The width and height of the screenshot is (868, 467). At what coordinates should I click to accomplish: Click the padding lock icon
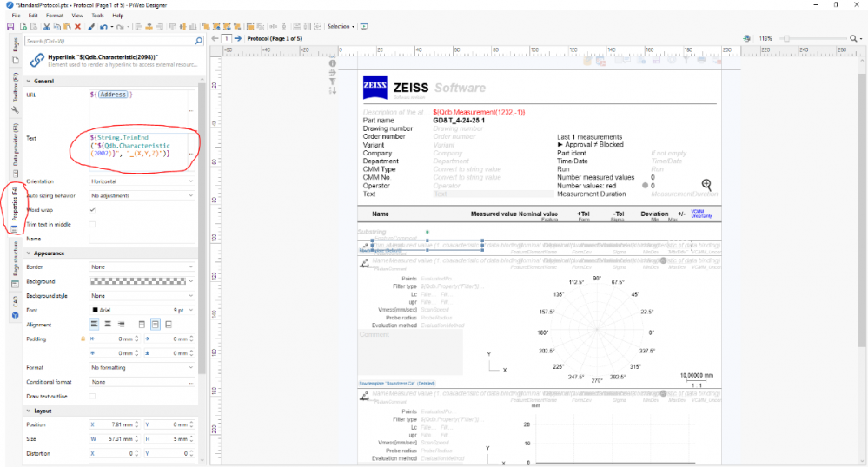(83, 339)
